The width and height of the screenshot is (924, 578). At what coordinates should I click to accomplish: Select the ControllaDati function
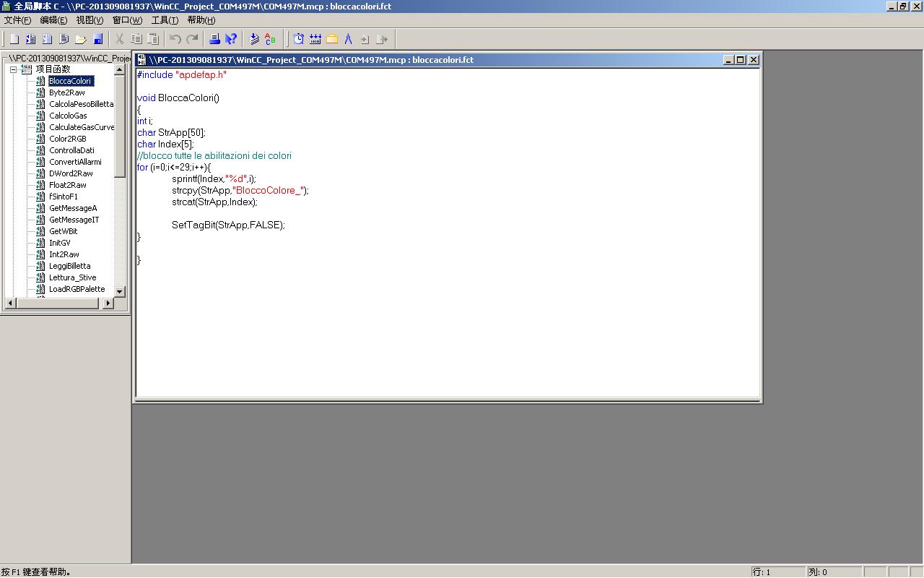pyautogui.click(x=71, y=150)
